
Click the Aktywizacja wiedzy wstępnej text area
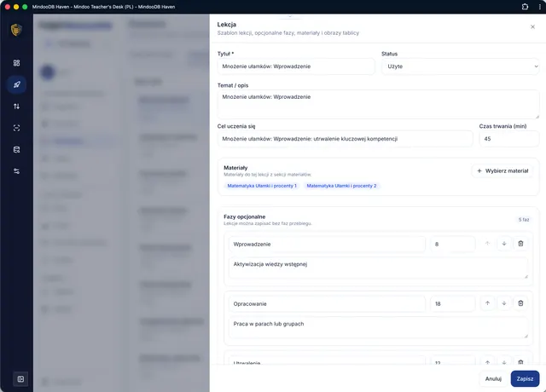(x=378, y=268)
